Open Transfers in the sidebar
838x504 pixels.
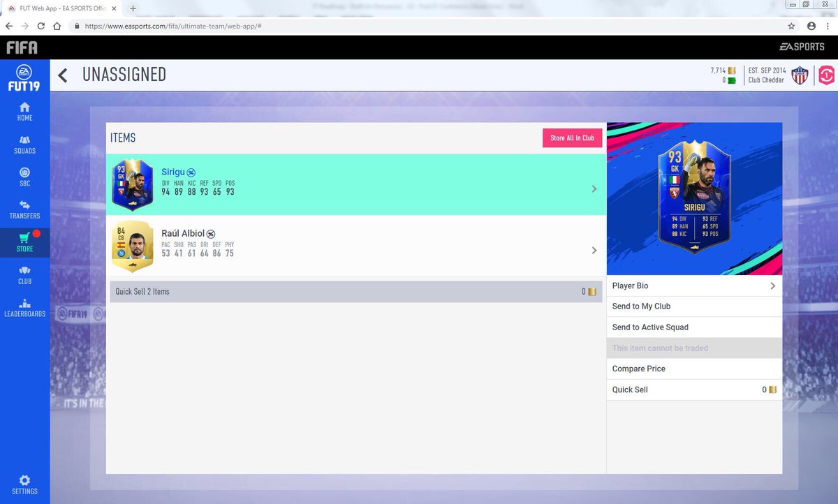24,209
